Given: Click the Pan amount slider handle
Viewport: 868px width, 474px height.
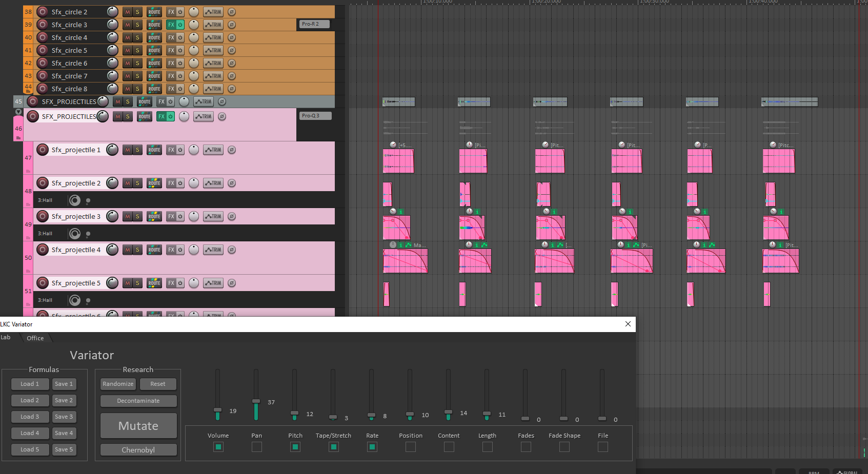Looking at the screenshot, I should pos(256,401).
